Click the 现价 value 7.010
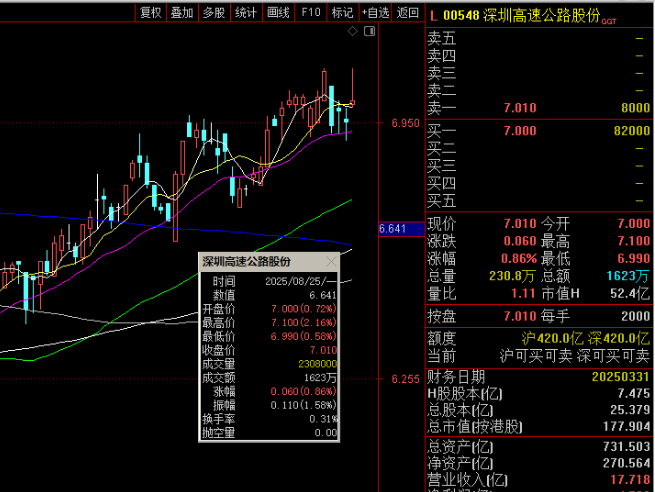655x492 pixels. tap(520, 224)
